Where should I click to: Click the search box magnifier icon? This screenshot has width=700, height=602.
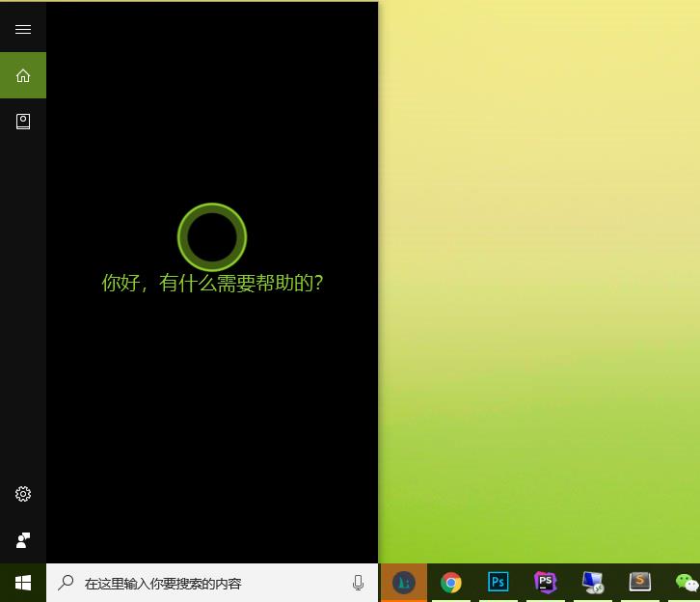[x=67, y=583]
